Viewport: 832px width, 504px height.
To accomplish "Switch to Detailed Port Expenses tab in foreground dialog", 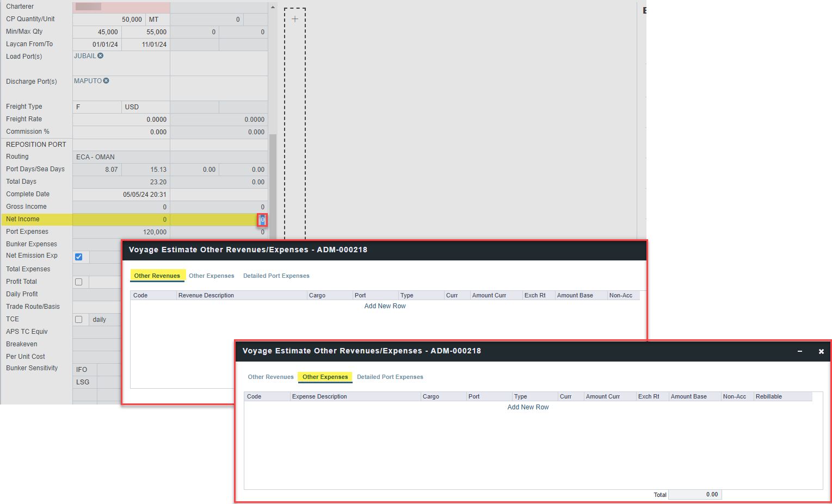I will tap(390, 377).
